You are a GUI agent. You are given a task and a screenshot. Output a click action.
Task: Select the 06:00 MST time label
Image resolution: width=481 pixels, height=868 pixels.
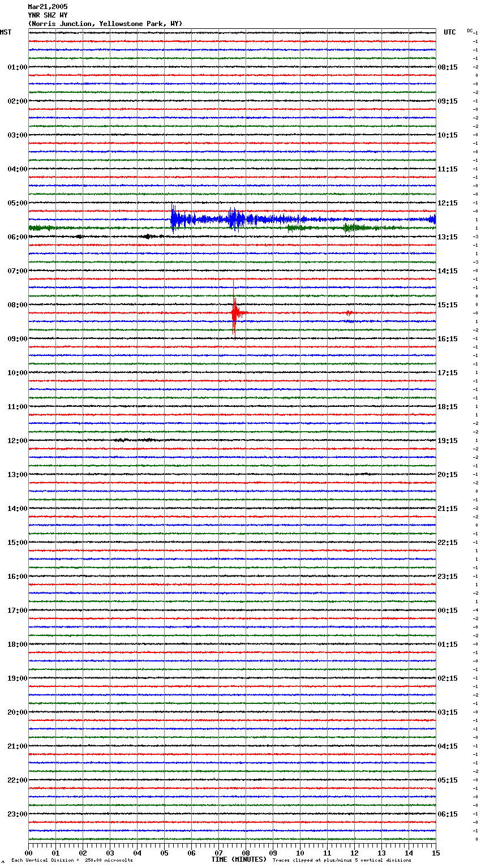click(x=18, y=237)
